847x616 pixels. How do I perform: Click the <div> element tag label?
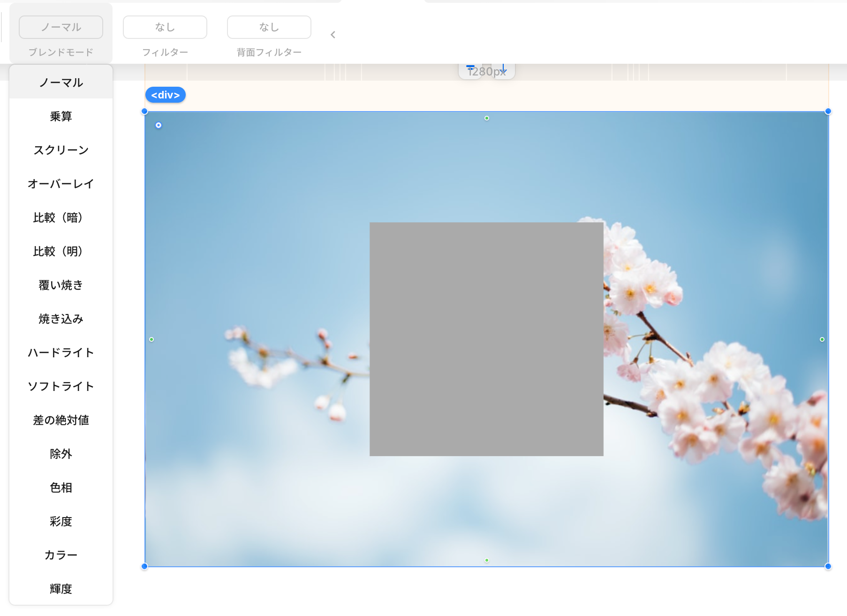pyautogui.click(x=166, y=95)
